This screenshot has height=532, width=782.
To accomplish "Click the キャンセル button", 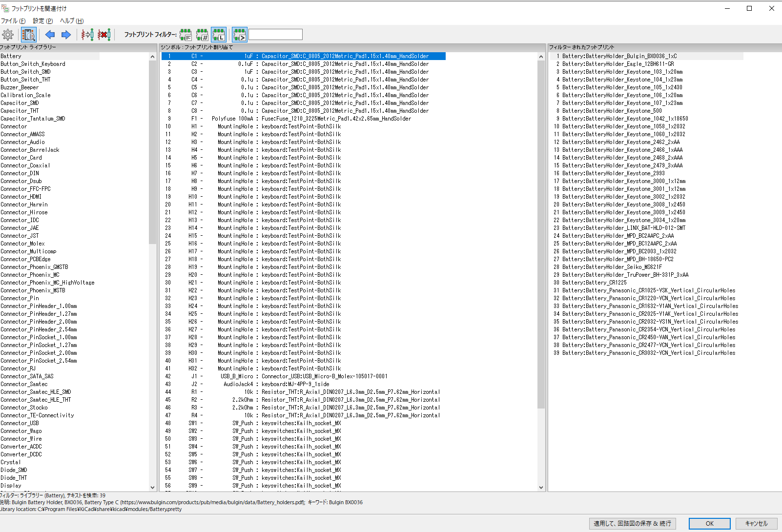I will pos(756,523).
